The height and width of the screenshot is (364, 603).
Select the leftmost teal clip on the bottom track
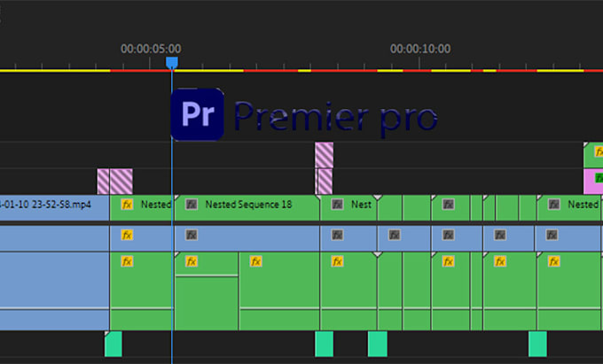pyautogui.click(x=114, y=344)
